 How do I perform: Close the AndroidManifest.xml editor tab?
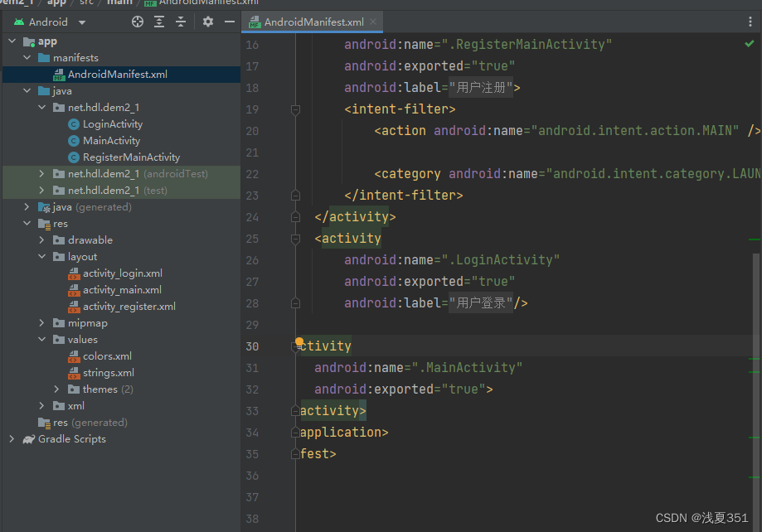(374, 22)
